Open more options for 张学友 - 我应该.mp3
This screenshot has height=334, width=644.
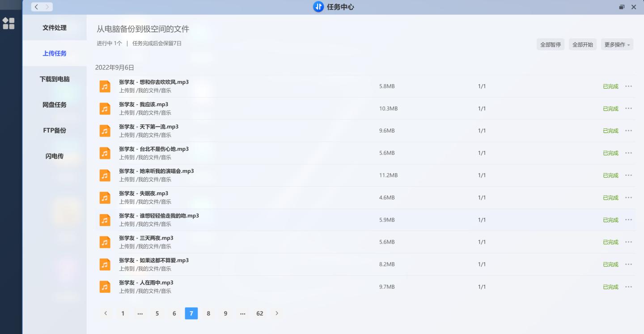(x=628, y=108)
